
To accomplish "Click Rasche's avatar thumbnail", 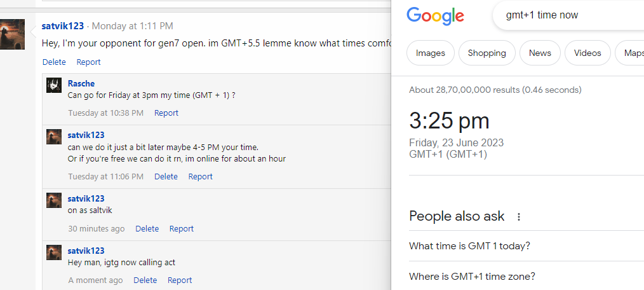I will click(x=54, y=85).
